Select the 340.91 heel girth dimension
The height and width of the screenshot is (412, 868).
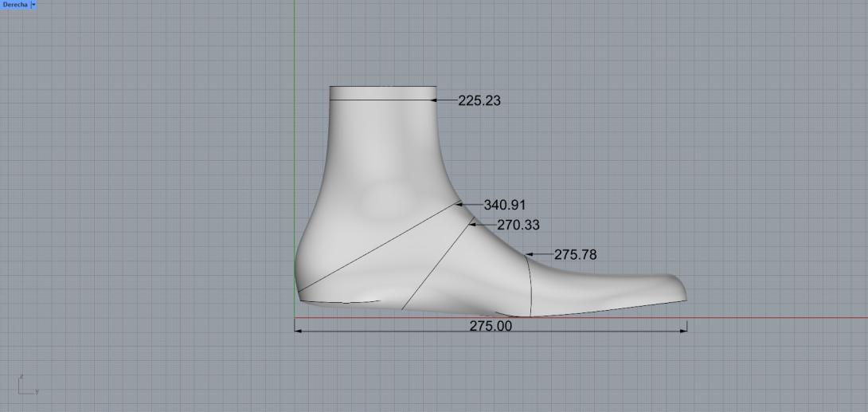(x=504, y=205)
